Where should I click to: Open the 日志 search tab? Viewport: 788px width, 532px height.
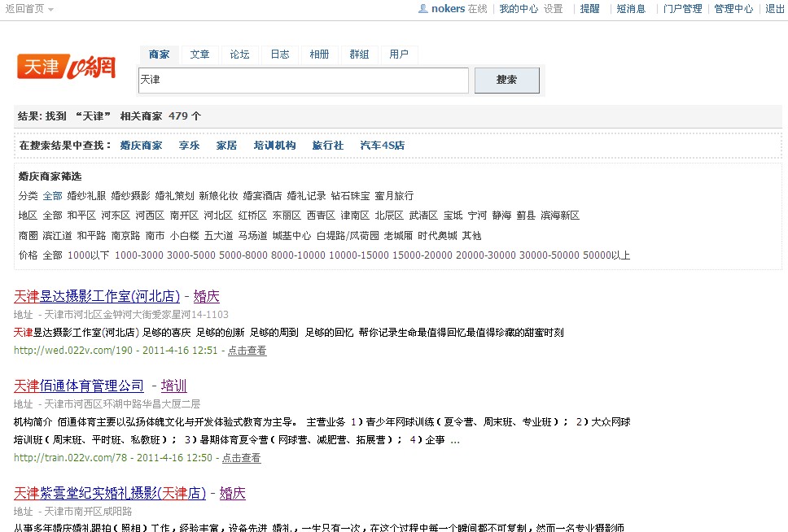pyautogui.click(x=280, y=55)
